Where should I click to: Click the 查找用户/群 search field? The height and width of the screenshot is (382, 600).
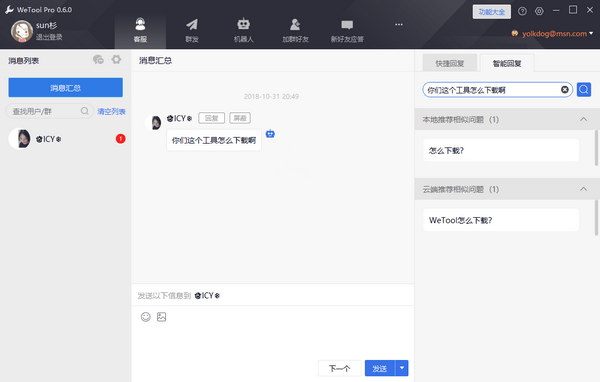[x=50, y=111]
